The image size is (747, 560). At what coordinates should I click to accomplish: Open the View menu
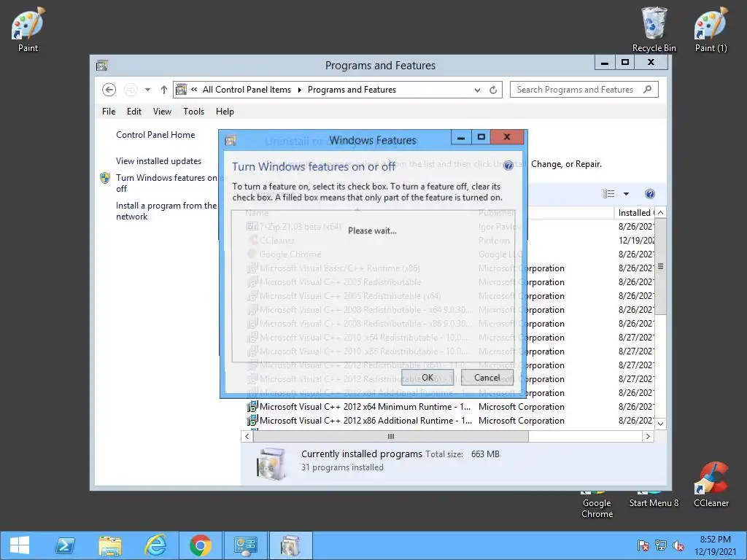point(162,112)
